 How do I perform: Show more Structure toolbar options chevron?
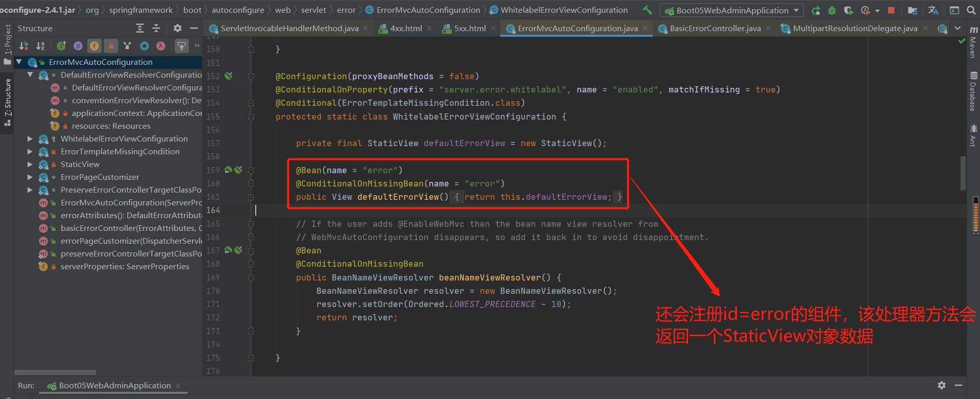click(197, 45)
